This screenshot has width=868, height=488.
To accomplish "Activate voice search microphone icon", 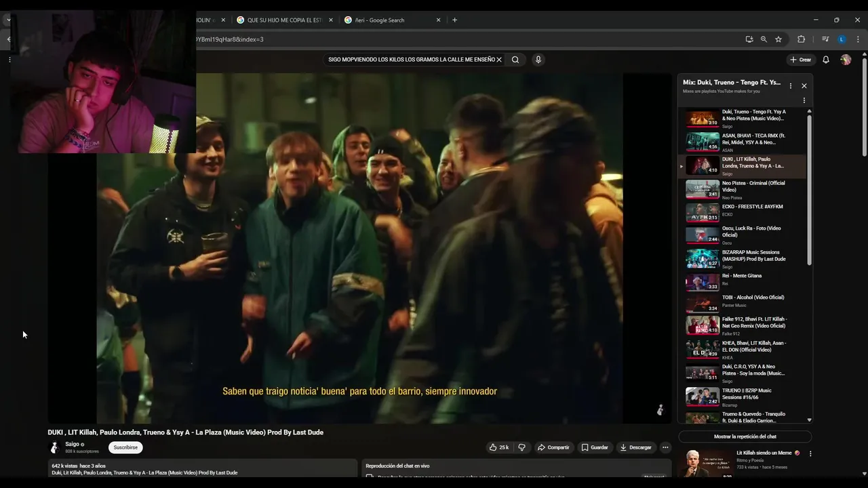I will coord(538,60).
